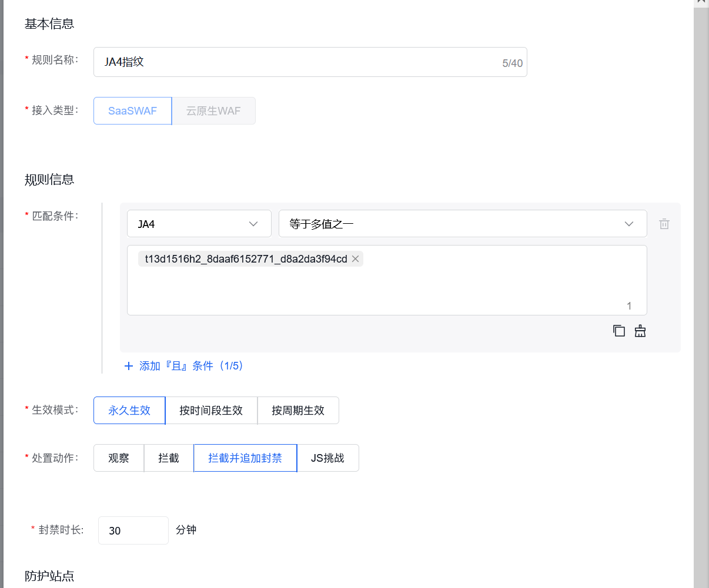Enable JS挑战 as the disposal action
Viewport: 709px width, 588px height.
[328, 458]
